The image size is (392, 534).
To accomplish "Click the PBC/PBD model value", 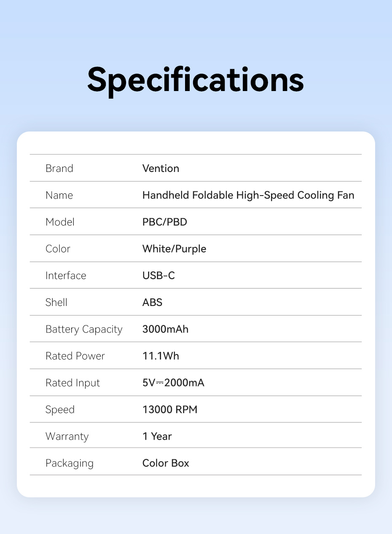I will point(164,222).
